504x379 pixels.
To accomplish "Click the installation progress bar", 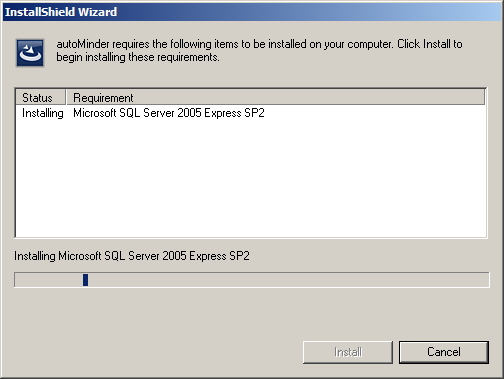I will point(252,280).
